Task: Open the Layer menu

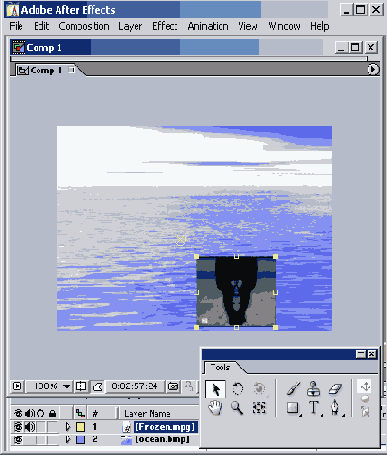Action: tap(130, 26)
